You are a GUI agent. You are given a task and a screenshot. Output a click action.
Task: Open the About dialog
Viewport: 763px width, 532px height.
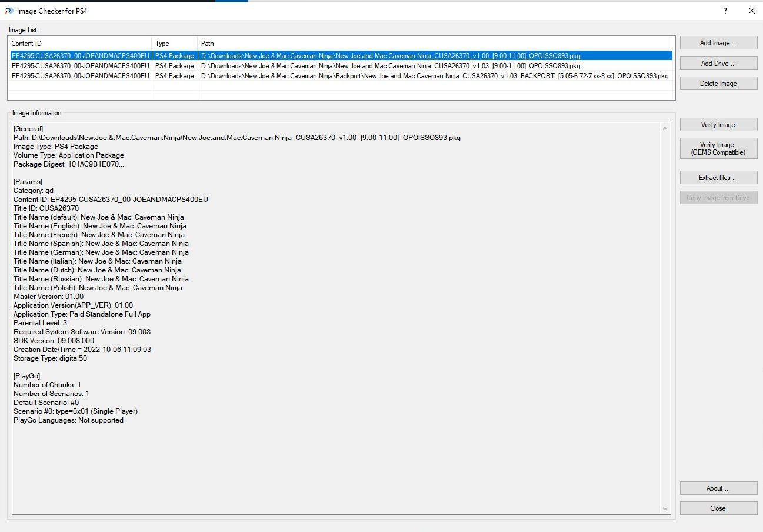coord(718,488)
